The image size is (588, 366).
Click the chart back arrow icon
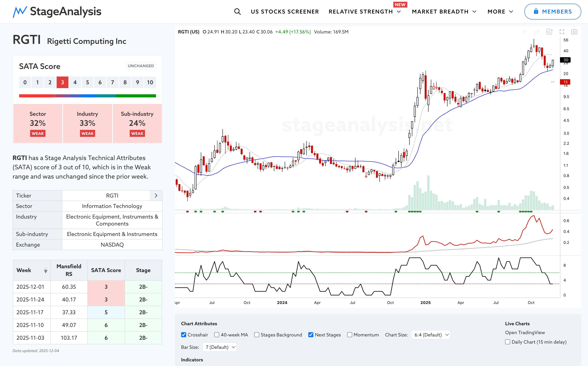(x=525, y=32)
